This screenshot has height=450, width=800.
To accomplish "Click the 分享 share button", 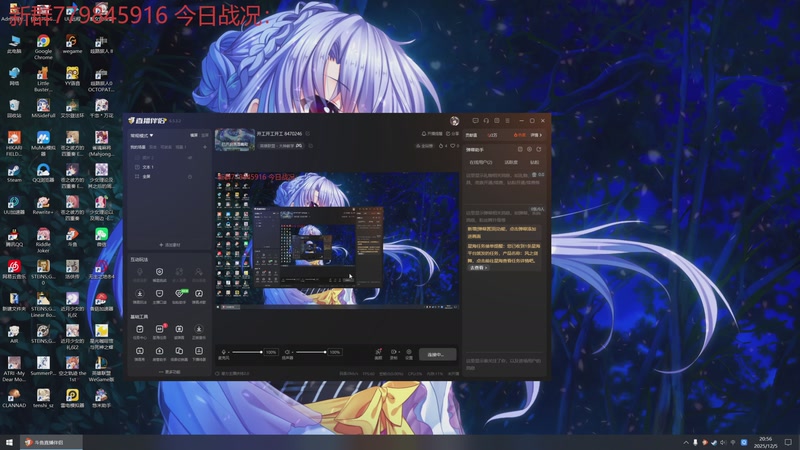I will tap(453, 134).
